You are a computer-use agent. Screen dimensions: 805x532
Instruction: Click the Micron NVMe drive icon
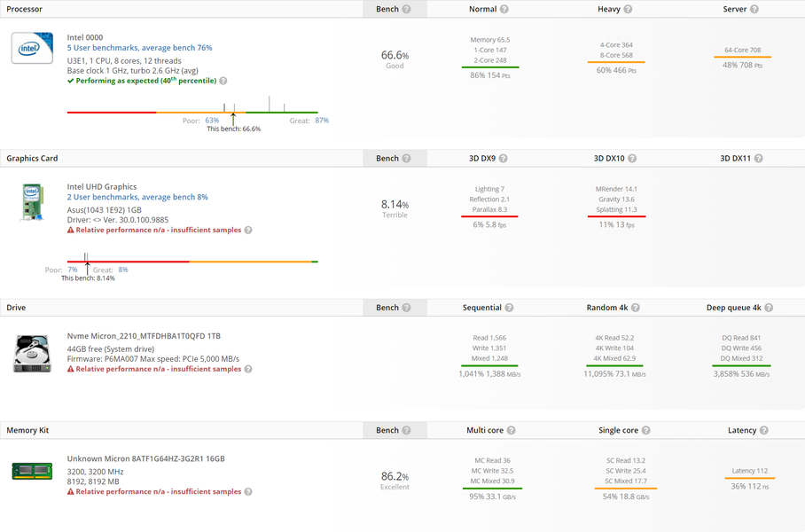[32, 353]
